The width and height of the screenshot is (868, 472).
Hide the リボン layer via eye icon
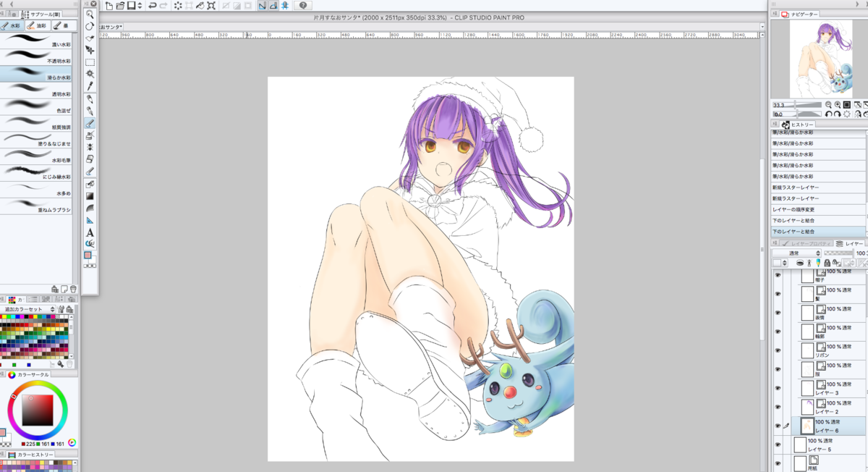click(x=778, y=350)
